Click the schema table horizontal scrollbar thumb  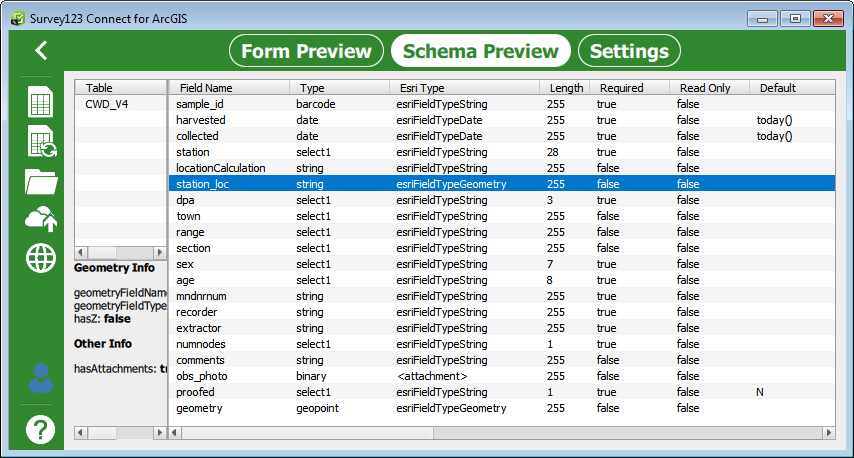[x=308, y=433]
